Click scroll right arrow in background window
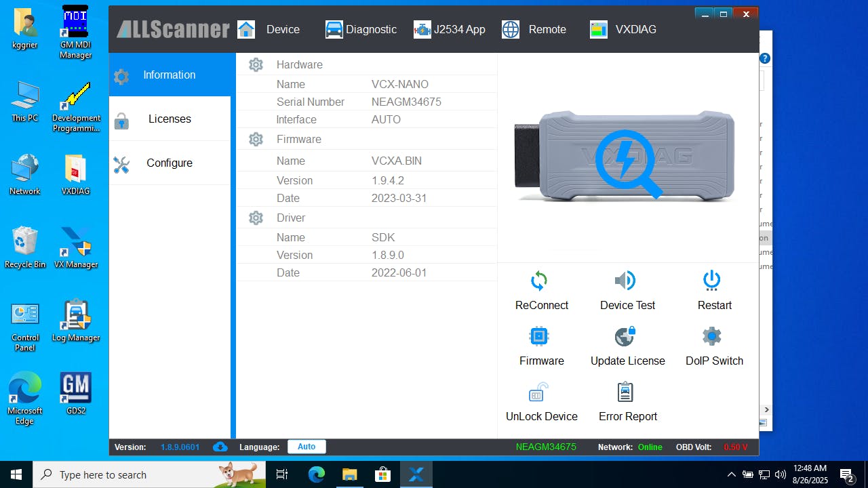868x488 pixels. click(x=767, y=409)
